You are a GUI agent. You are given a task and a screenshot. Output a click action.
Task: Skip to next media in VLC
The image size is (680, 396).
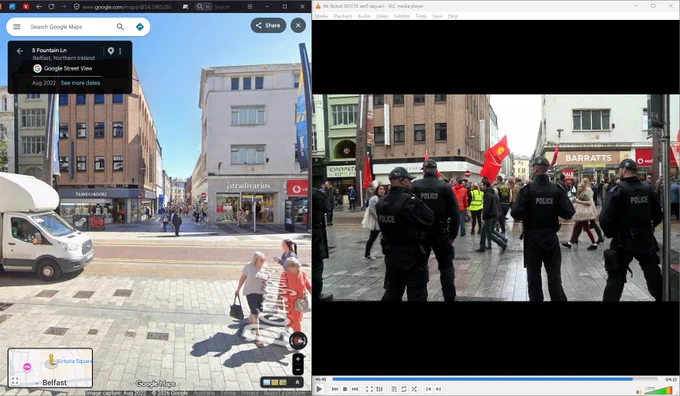(355, 389)
